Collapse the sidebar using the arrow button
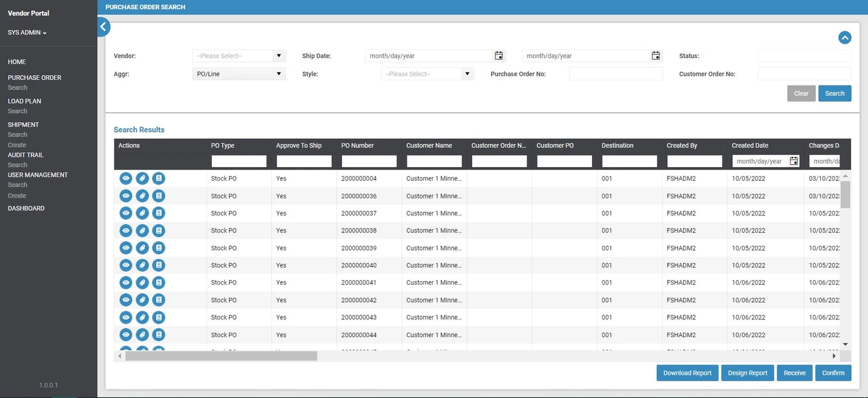868x398 pixels. (102, 26)
